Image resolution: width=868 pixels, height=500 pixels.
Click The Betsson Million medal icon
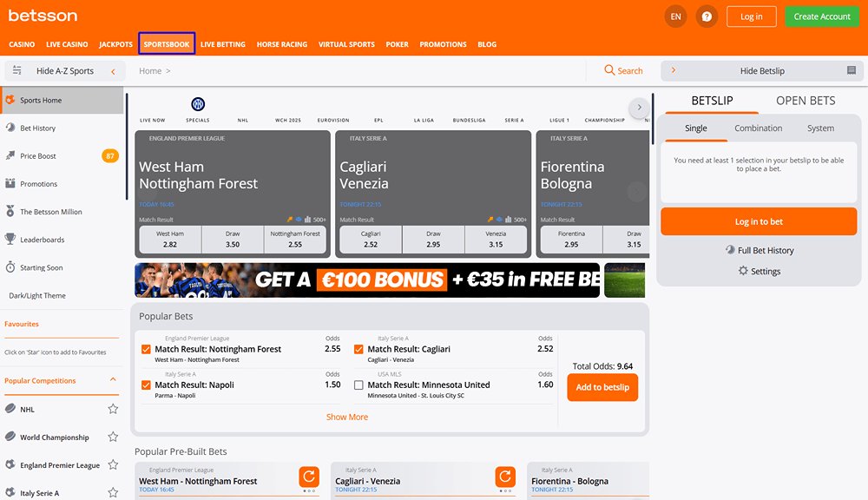[x=10, y=211]
